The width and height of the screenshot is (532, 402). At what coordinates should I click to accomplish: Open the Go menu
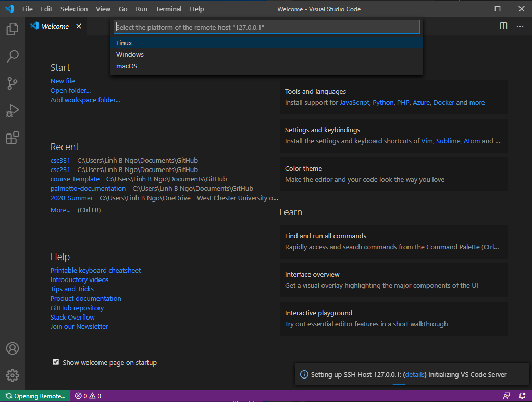123,9
